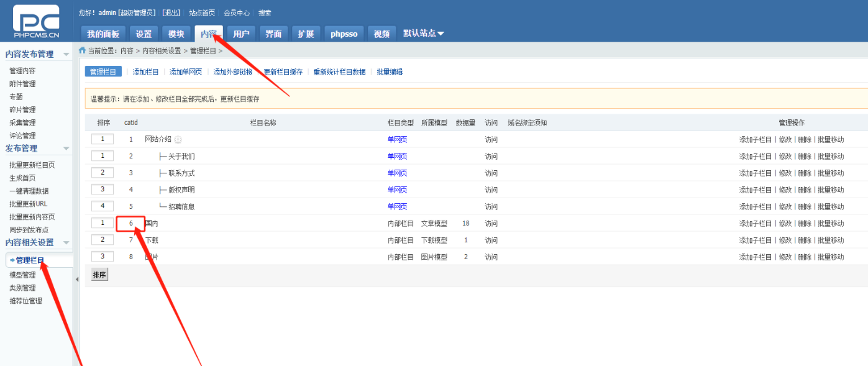Click 更新栏目缓存 in the sub-navigation
This screenshot has height=366, width=868.
[283, 72]
